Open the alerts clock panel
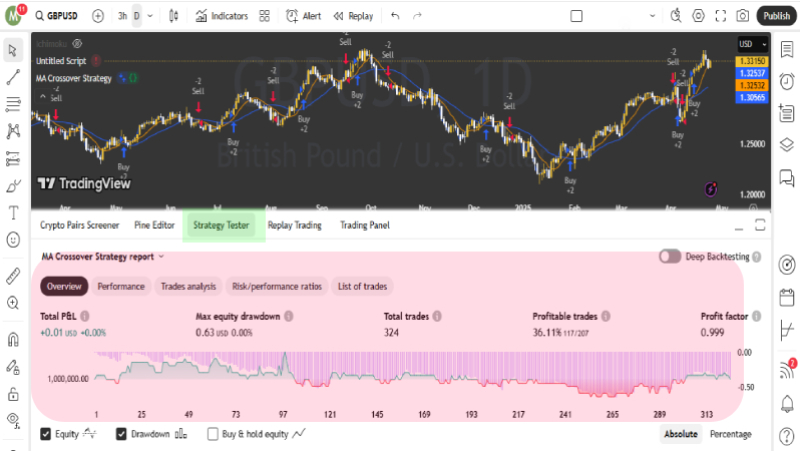800x451 pixels. (x=787, y=81)
